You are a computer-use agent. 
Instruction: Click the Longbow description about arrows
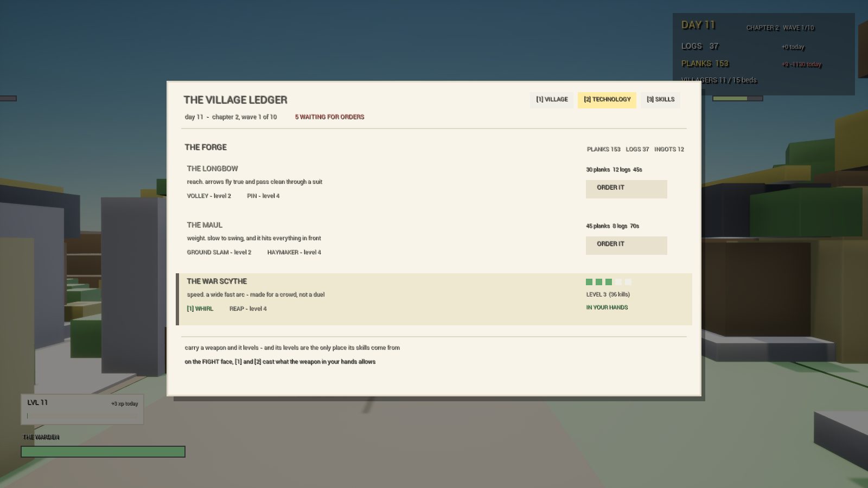tap(254, 182)
